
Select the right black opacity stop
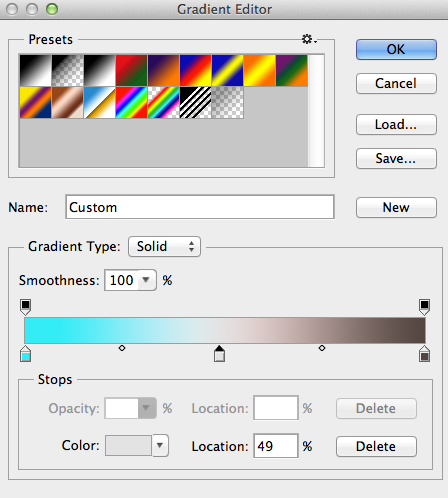[424, 307]
